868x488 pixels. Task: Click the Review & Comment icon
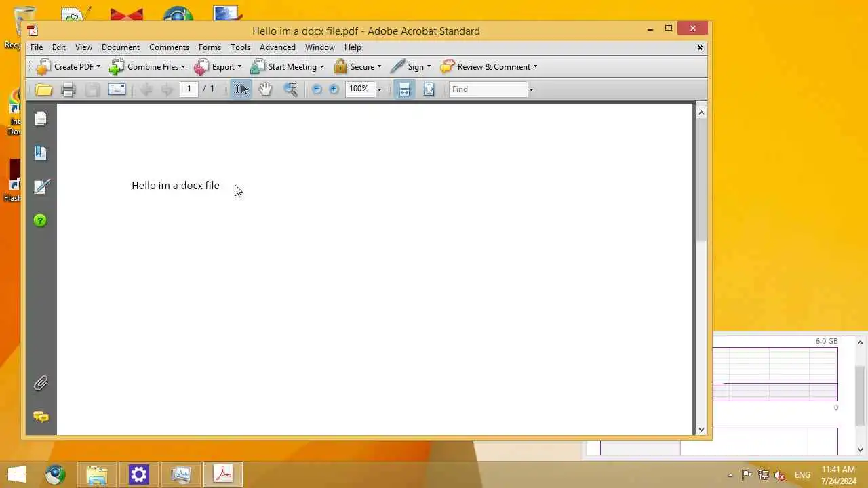point(447,66)
